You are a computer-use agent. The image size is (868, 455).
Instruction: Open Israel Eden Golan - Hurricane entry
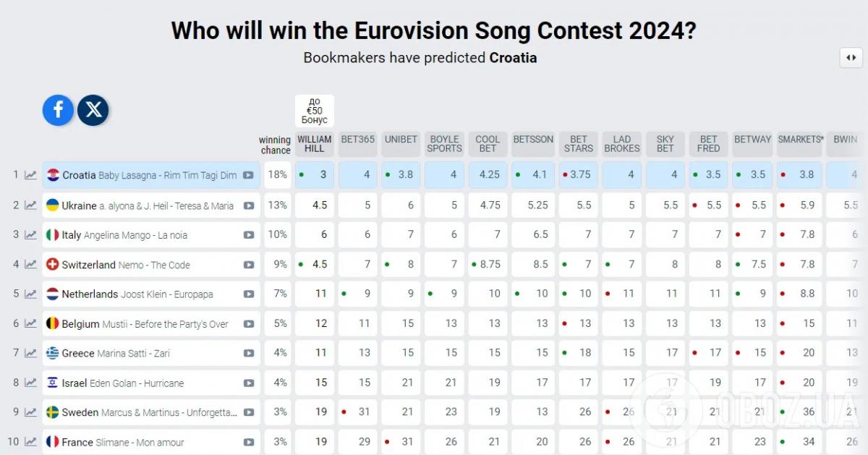[x=151, y=383]
